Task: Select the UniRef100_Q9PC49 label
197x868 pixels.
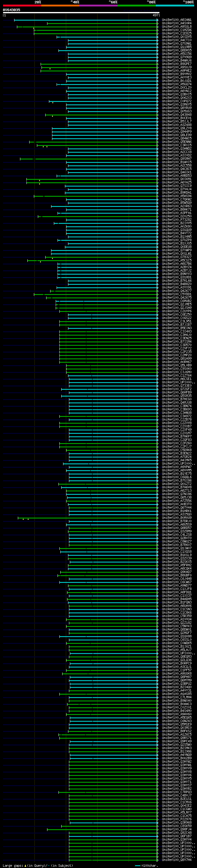Action: click(176, 741)
